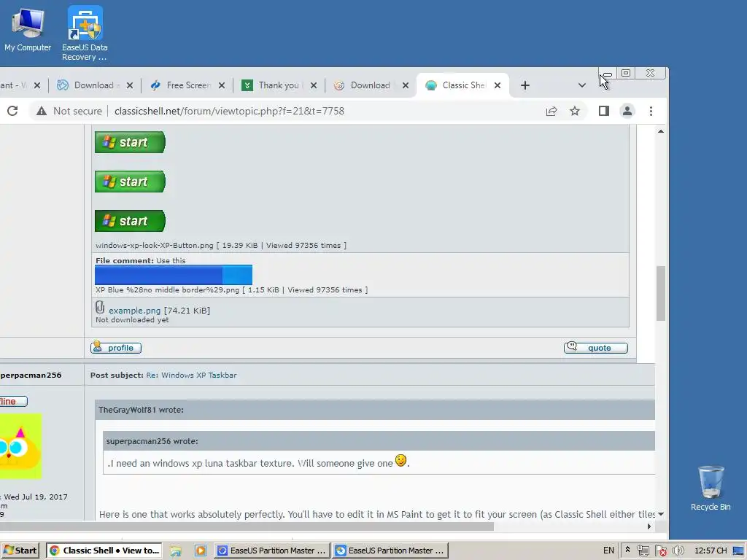Click the second green start button image

[130, 182]
